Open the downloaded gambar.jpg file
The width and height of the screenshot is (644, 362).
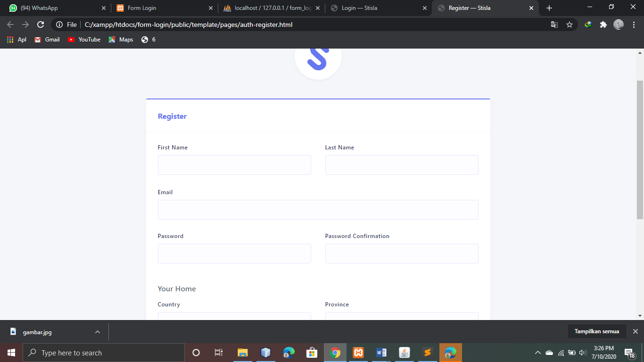37,332
